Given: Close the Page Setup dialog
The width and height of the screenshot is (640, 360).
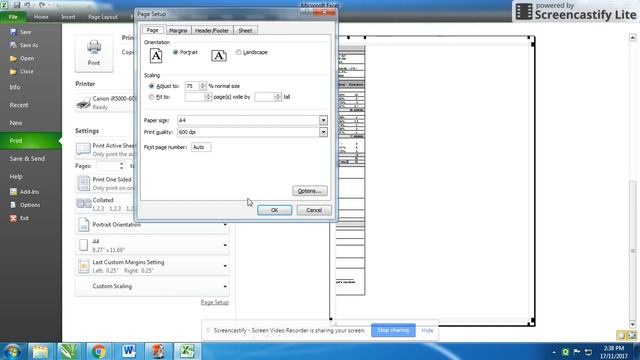Looking at the screenshot, I should click(324, 13).
